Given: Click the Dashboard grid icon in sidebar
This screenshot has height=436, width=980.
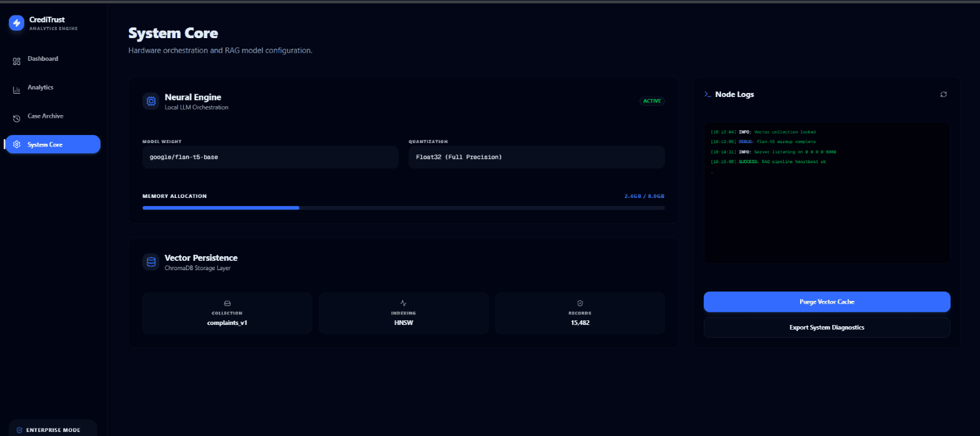Looking at the screenshot, I should click(17, 62).
